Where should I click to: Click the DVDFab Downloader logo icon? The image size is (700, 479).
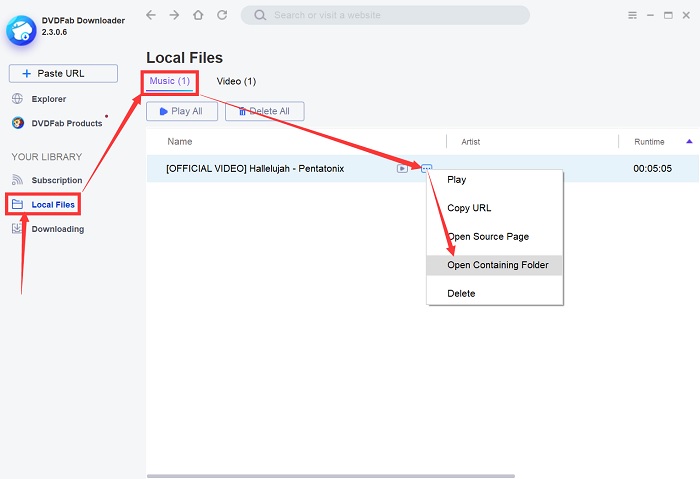(x=21, y=30)
